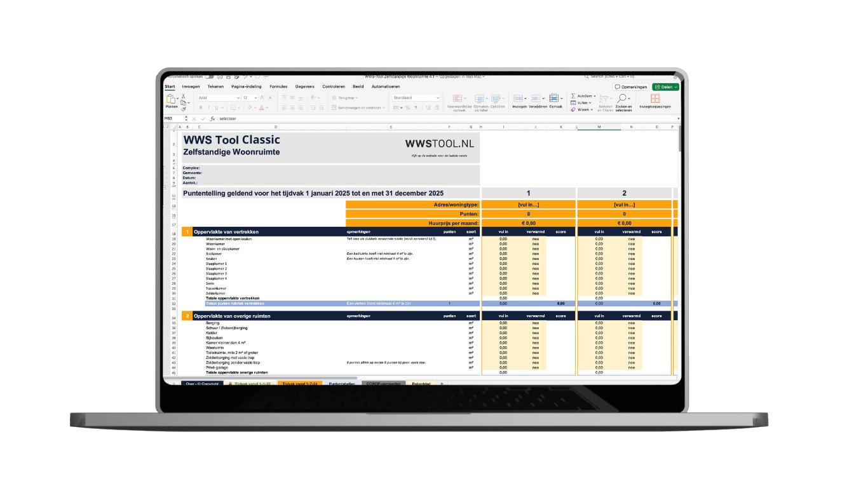Click the fx insert function icon
This screenshot has height=488, width=868.
[x=212, y=119]
